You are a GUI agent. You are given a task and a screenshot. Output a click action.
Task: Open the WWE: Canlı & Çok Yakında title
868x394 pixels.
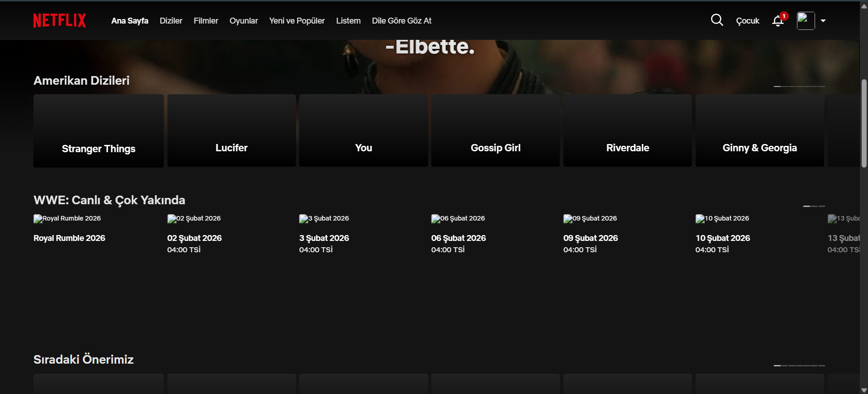(110, 200)
